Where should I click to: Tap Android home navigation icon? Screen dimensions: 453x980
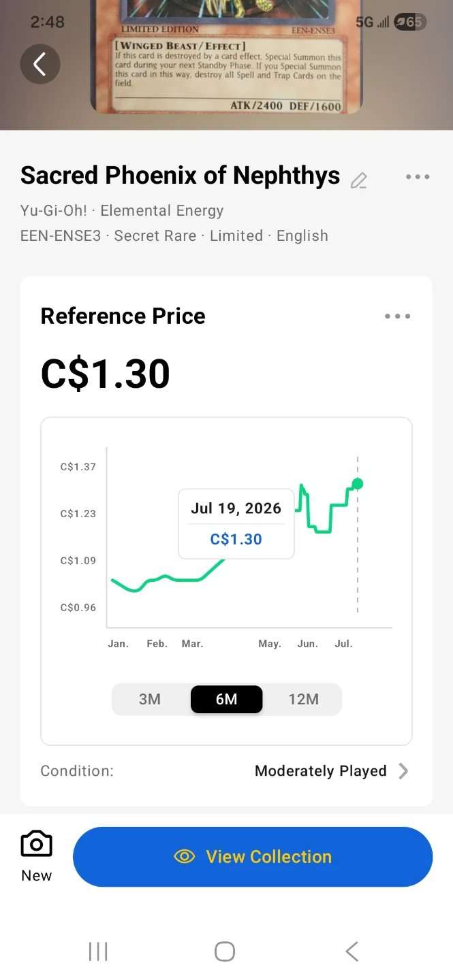click(225, 951)
